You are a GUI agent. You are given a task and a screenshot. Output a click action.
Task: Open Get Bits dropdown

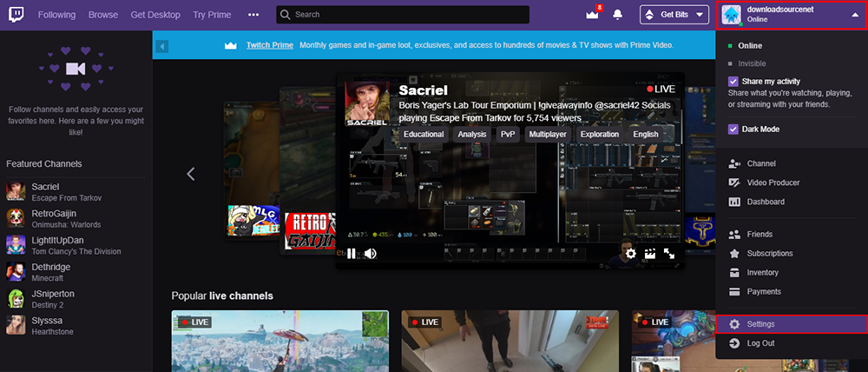point(674,15)
